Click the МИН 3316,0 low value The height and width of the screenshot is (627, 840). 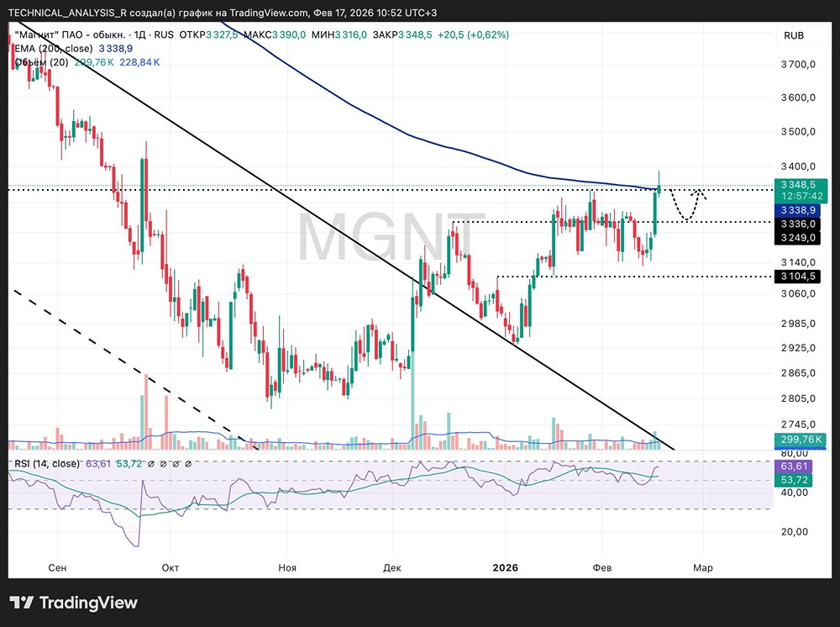pyautogui.click(x=339, y=34)
